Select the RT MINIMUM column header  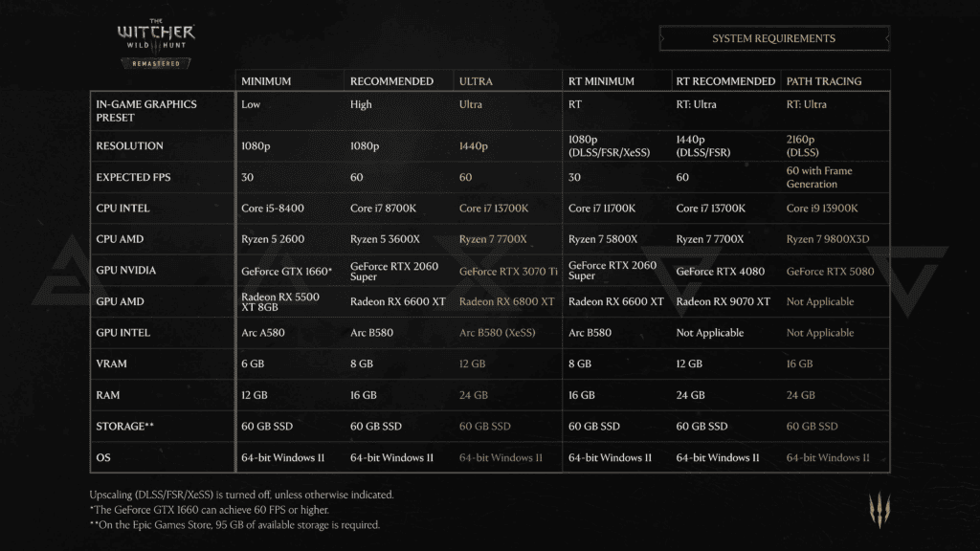point(601,81)
